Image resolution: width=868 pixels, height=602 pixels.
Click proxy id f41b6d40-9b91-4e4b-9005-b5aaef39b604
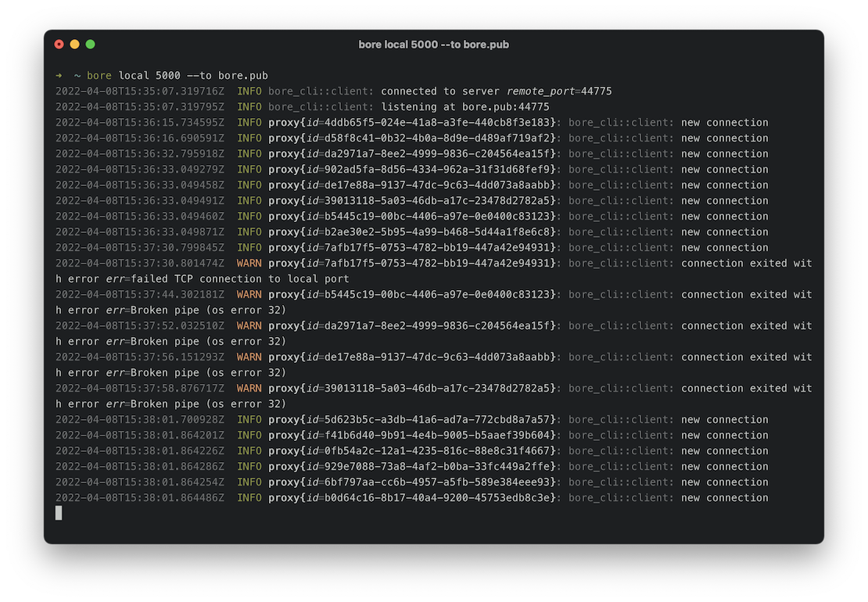click(x=438, y=435)
